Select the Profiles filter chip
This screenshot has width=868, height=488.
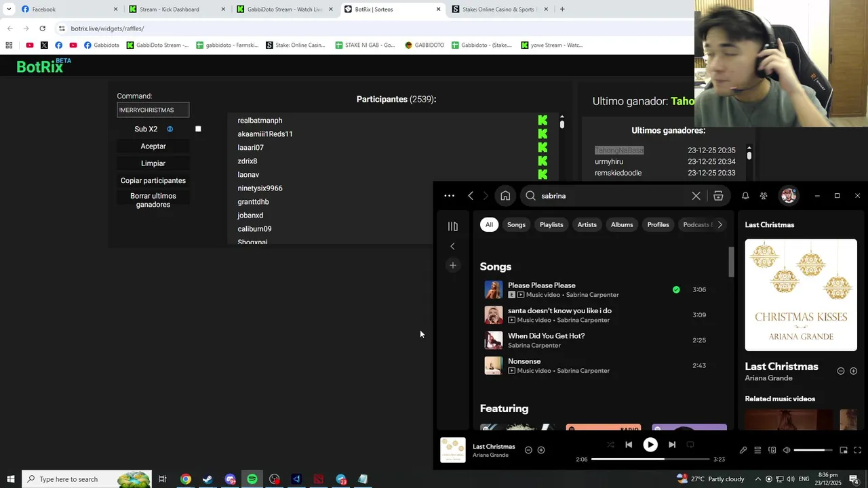click(x=658, y=224)
